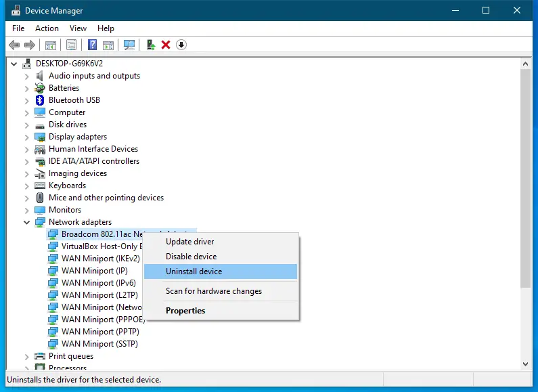Screen dimensions: 538x392
Task: Open the View menu
Action: pyautogui.click(x=78, y=28)
